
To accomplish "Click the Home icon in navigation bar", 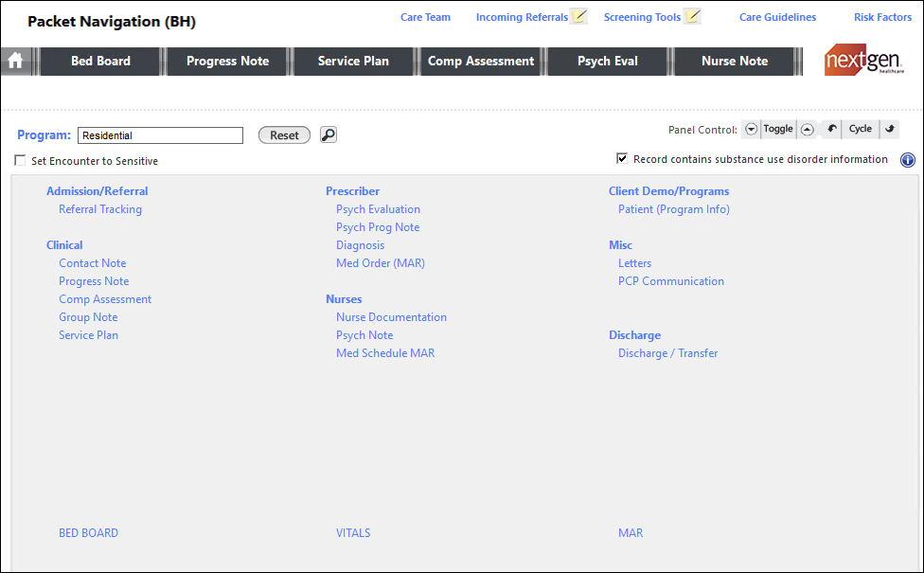I will pos(15,61).
